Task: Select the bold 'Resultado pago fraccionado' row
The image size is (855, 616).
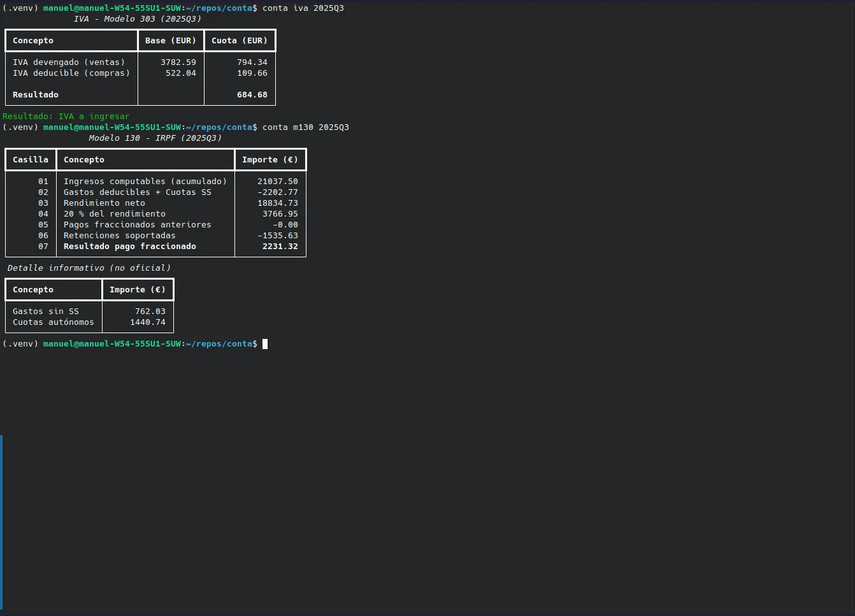Action: (129, 247)
